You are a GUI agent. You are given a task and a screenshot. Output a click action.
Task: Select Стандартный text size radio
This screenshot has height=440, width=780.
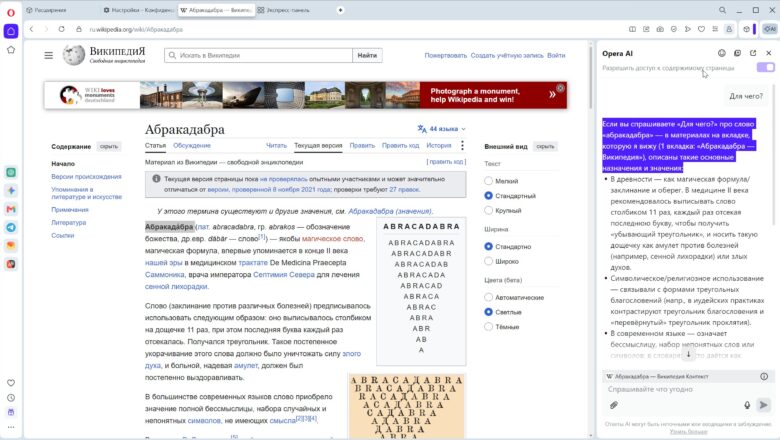coord(488,196)
